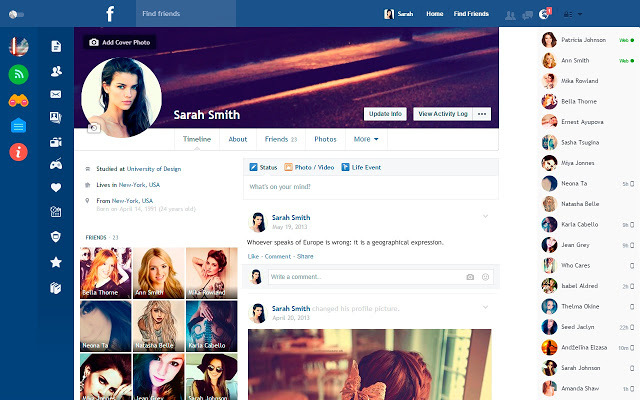Open chat with Miya Jonnes
This screenshot has height=400, width=640.
(x=588, y=163)
